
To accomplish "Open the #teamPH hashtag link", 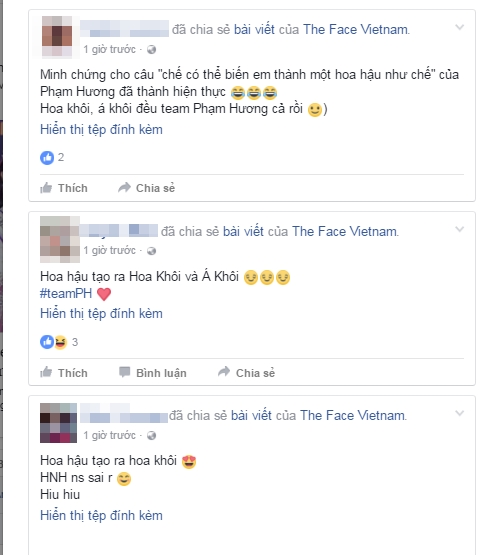I will 66,294.
